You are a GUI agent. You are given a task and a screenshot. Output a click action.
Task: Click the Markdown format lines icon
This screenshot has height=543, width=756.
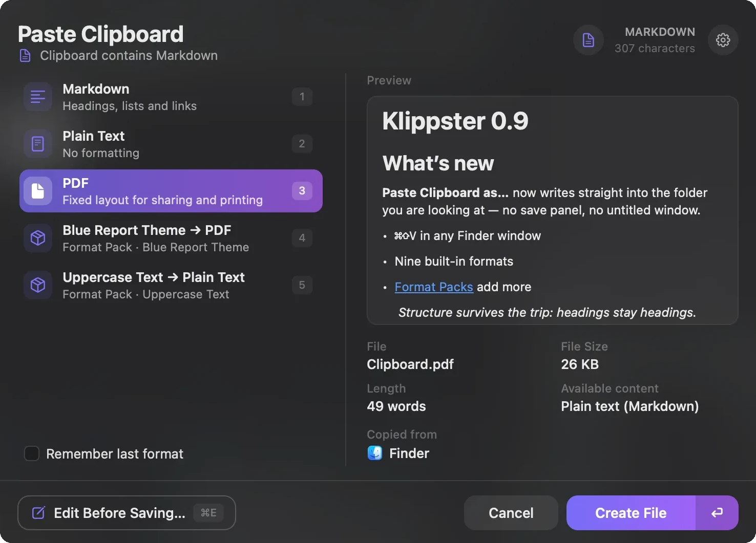(x=38, y=97)
